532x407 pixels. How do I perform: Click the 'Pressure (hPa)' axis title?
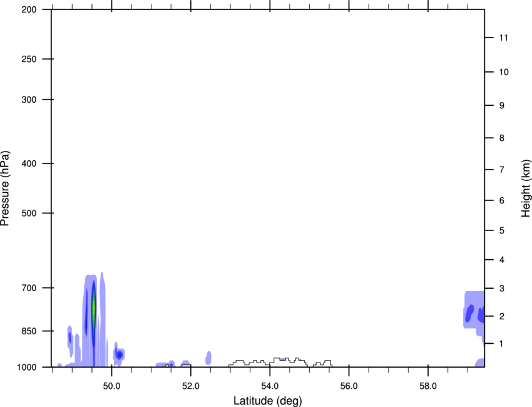[5, 188]
